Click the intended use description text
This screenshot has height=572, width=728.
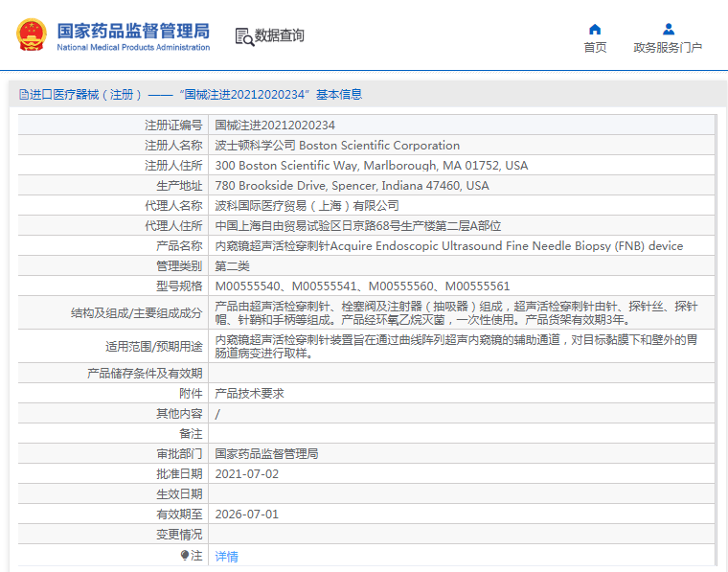point(456,346)
